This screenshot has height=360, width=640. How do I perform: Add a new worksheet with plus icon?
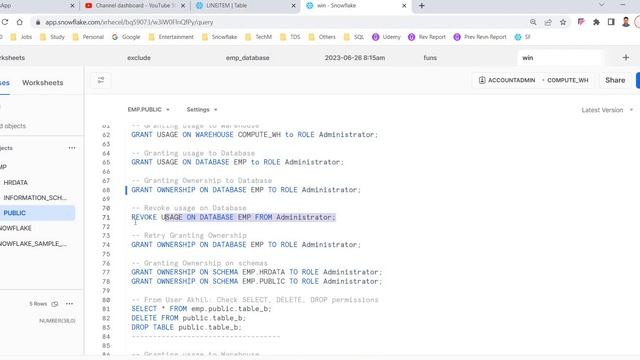coord(626,58)
